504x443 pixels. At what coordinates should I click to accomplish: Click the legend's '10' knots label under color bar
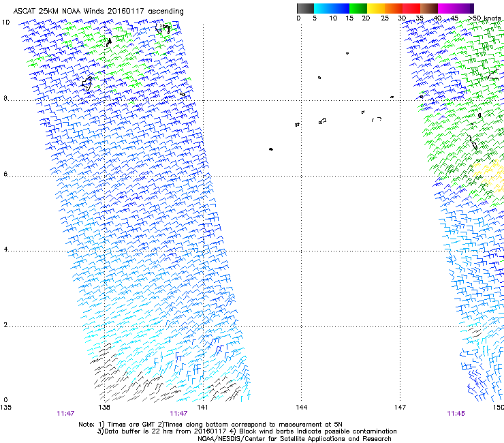(x=333, y=18)
